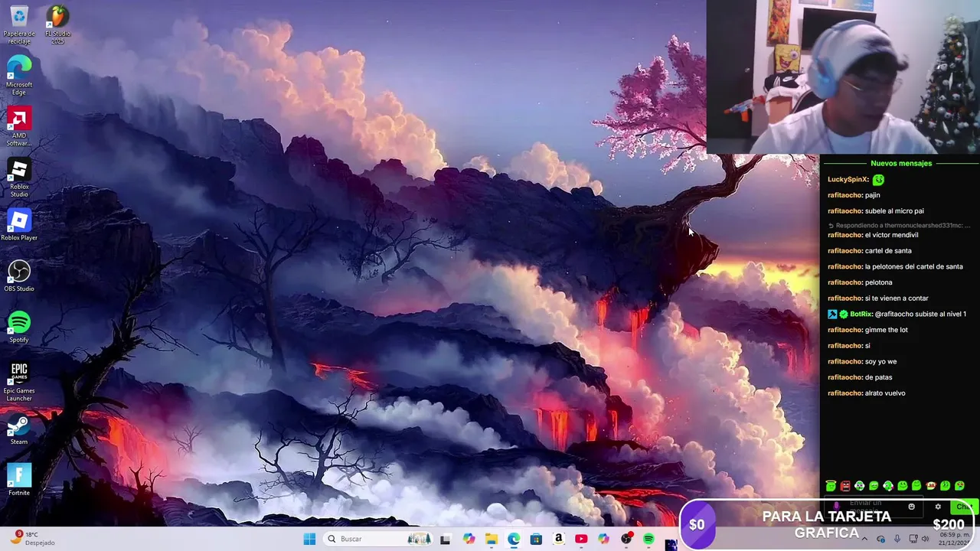Click the microphone tray icon

[x=897, y=539]
